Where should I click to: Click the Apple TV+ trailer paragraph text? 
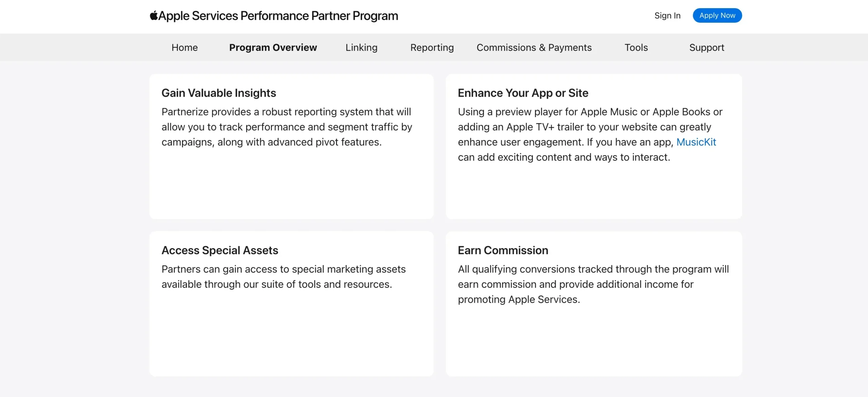(x=584, y=127)
